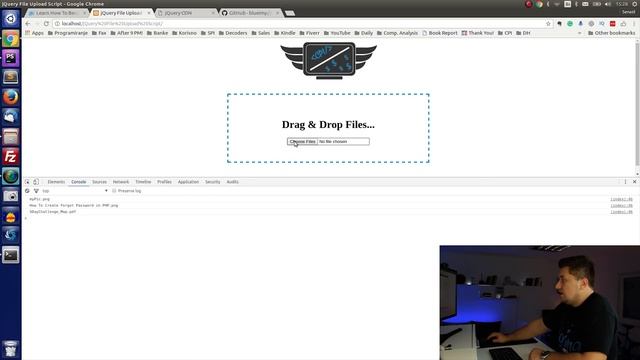Open source link for MyPic.png log
Image resolution: width=640 pixels, height=360 pixels.
[621, 199]
